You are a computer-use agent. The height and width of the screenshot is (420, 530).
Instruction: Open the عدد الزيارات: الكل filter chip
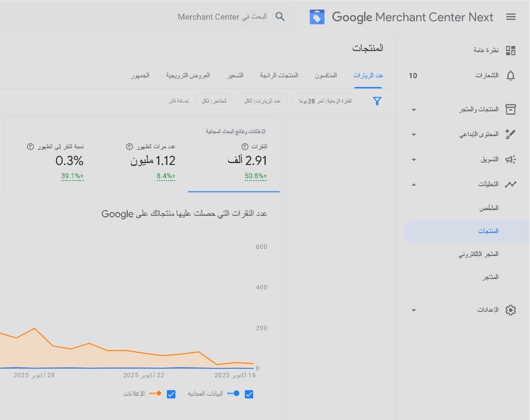(262, 101)
